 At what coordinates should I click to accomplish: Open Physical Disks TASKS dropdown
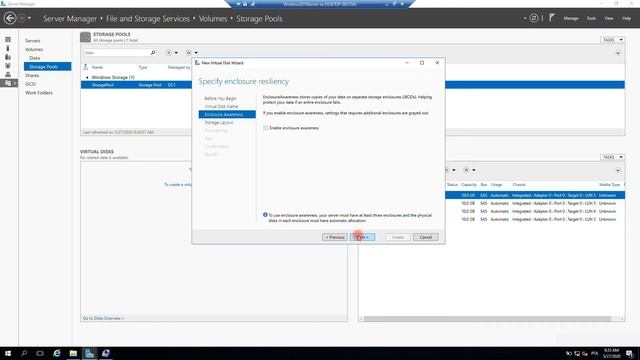tap(613, 157)
